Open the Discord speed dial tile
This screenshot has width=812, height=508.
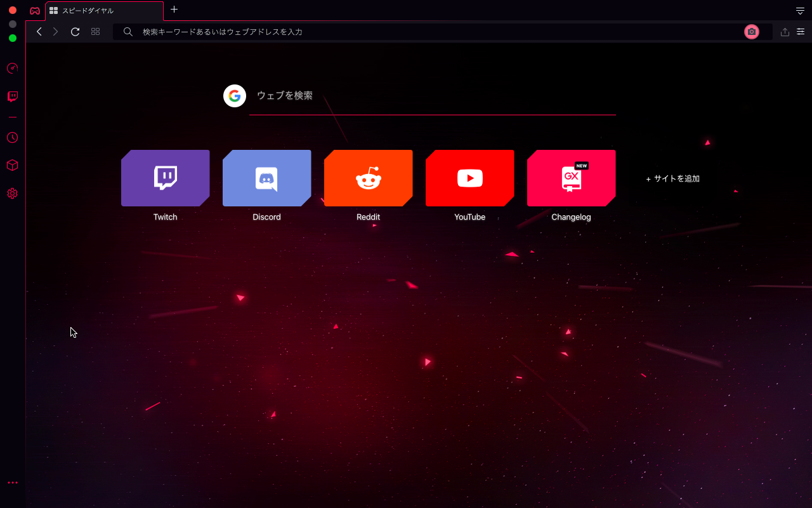coord(267,178)
